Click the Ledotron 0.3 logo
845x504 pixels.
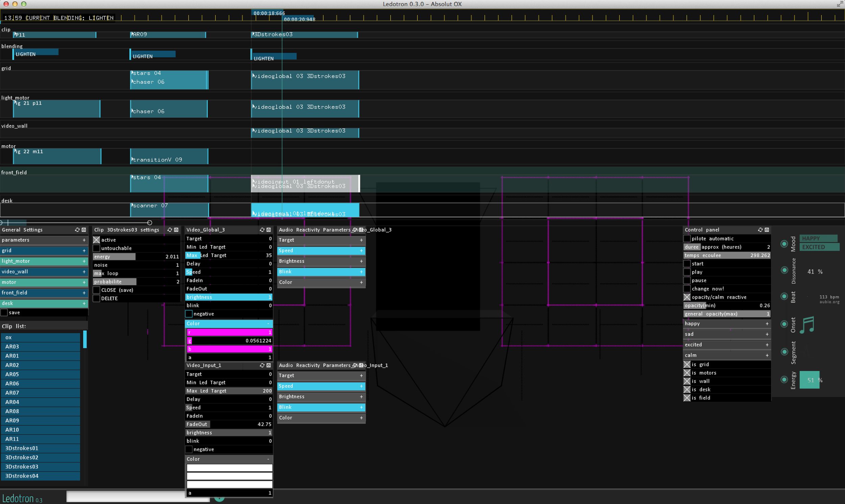coord(22,499)
